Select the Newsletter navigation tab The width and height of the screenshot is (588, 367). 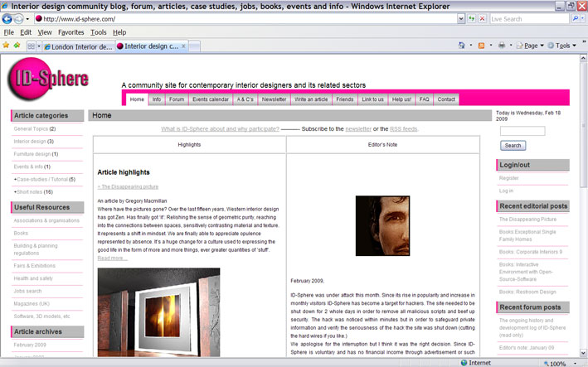pos(274,99)
